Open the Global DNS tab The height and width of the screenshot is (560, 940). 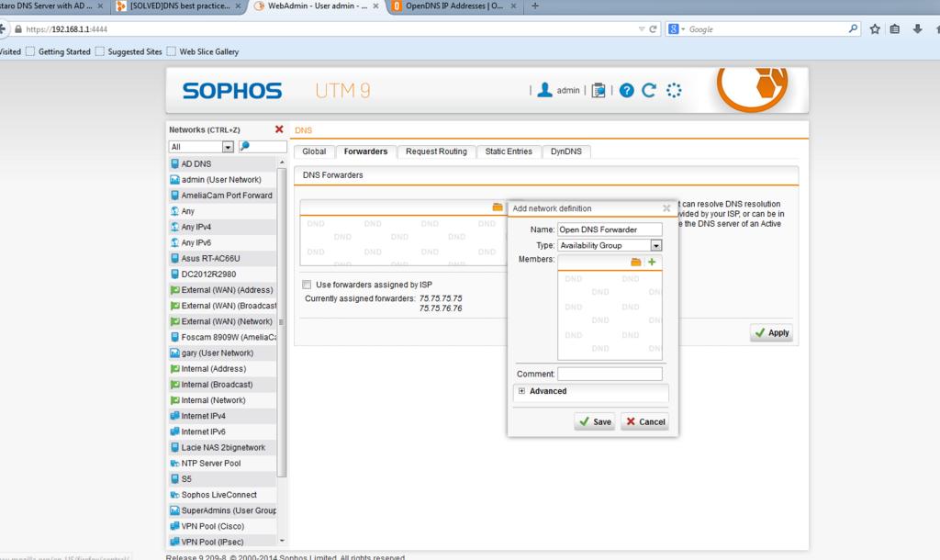coord(314,151)
